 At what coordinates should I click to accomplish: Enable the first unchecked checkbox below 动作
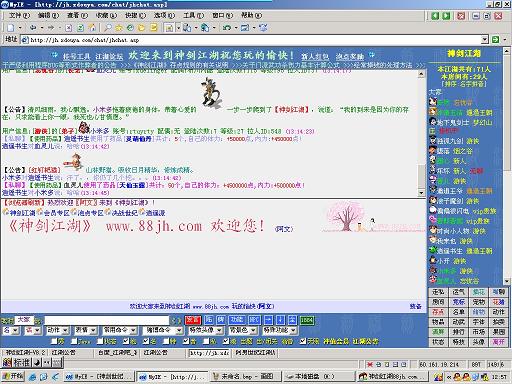(x=54, y=341)
